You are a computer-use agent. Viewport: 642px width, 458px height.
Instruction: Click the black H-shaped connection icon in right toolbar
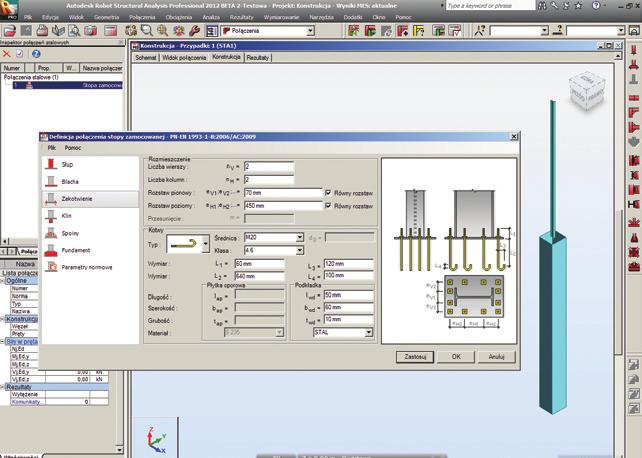tap(633, 204)
